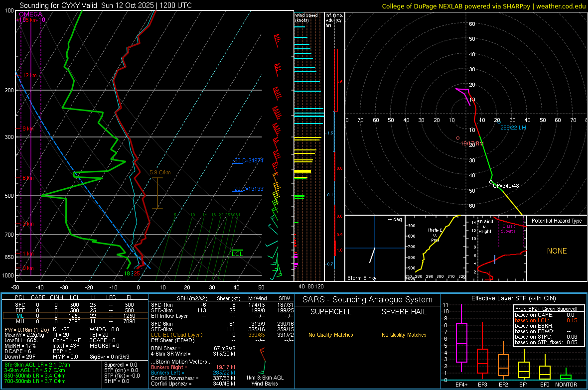The height and width of the screenshot is (390, 588).
Task: Click the 'SEVERE HAIL' column heading
Action: coord(404,312)
